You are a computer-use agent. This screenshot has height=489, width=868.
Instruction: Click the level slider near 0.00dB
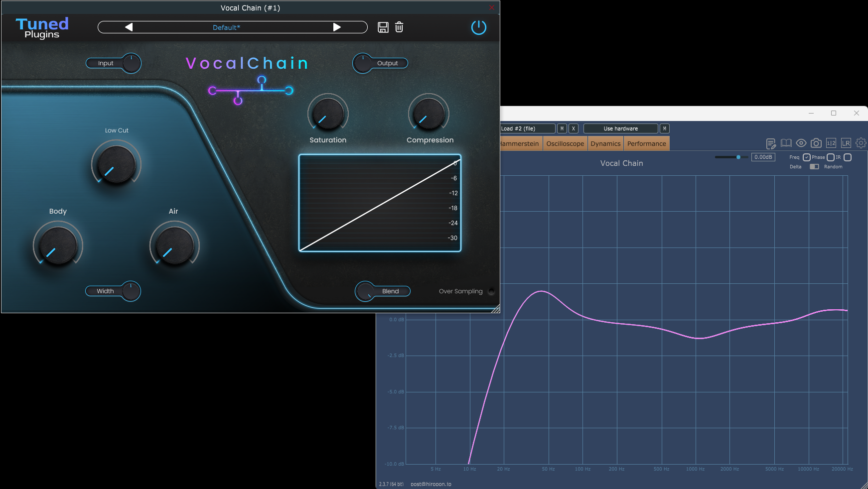coord(731,157)
